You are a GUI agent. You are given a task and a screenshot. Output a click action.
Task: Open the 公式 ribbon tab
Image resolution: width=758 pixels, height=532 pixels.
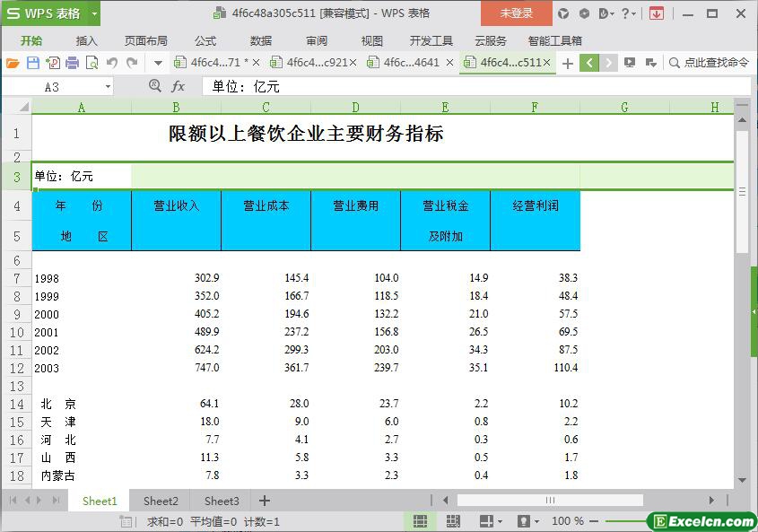point(205,40)
